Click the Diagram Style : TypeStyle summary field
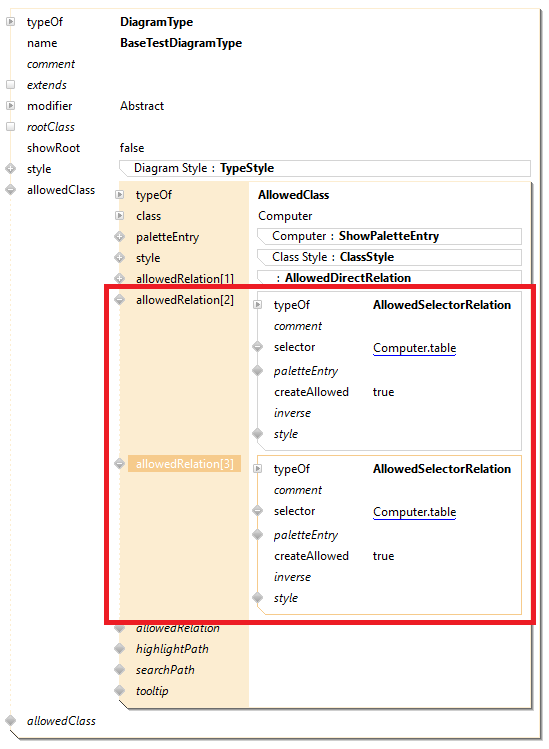This screenshot has width=549, height=749. click(325, 168)
